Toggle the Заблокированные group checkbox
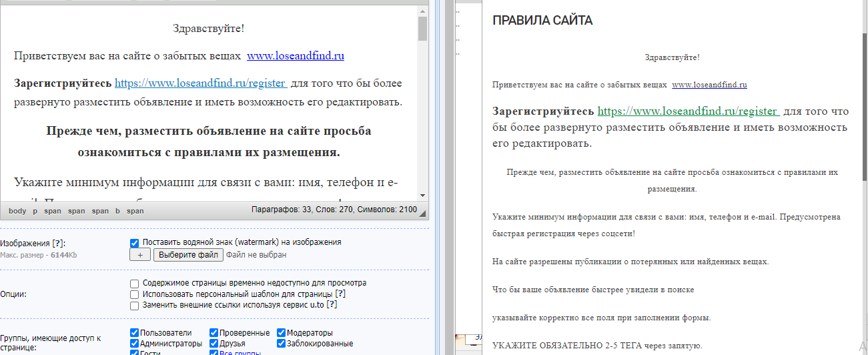Screen dimensions: 868x355 tap(282, 344)
